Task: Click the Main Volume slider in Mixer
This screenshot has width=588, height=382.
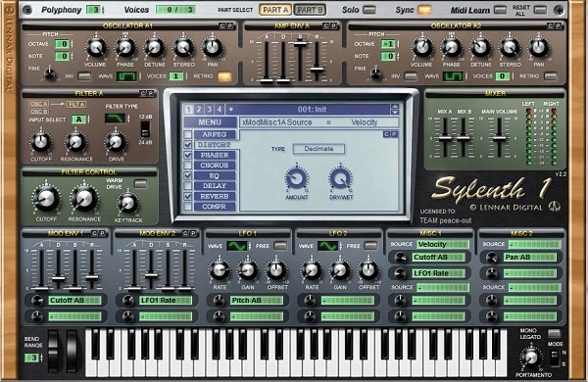Action: (x=499, y=138)
